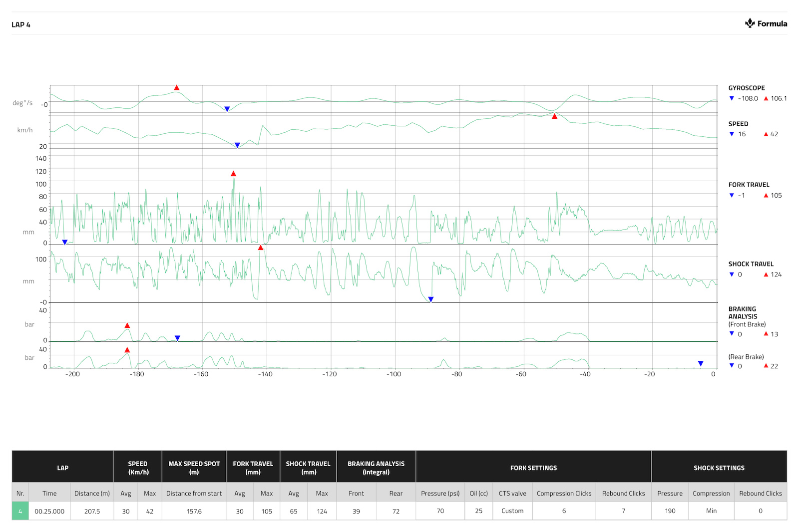Click the green lap number 4 cell
This screenshot has height=532, width=799.
[x=20, y=511]
